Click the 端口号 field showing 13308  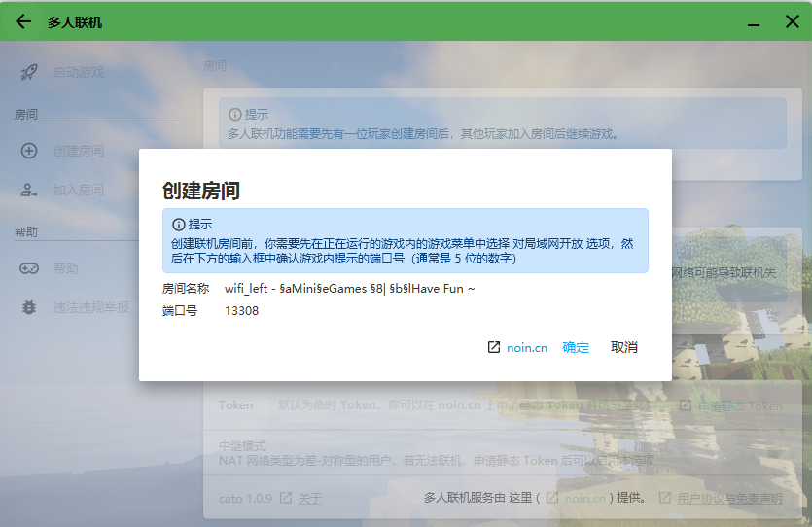241,311
